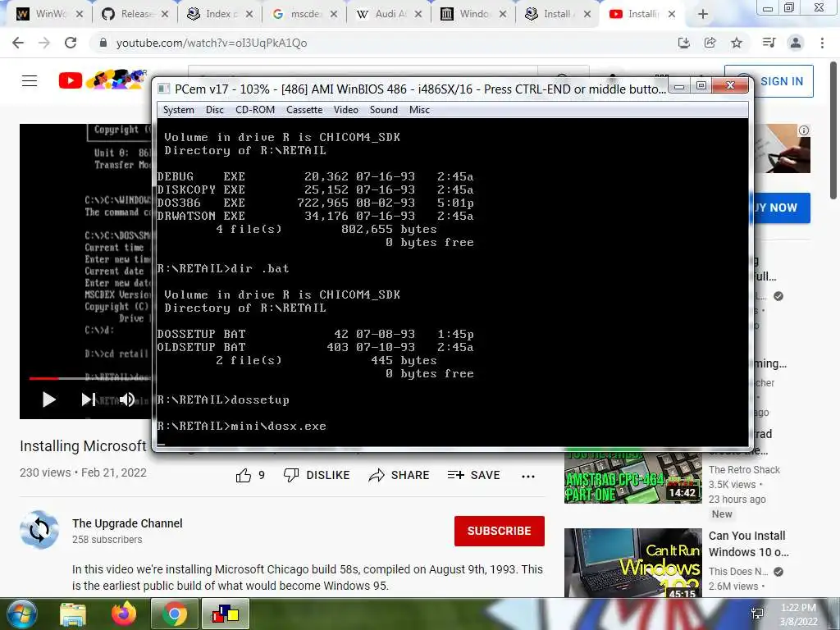Viewport: 840px width, 630px height.
Task: Click BUY NOW ad button
Action: coord(781,208)
